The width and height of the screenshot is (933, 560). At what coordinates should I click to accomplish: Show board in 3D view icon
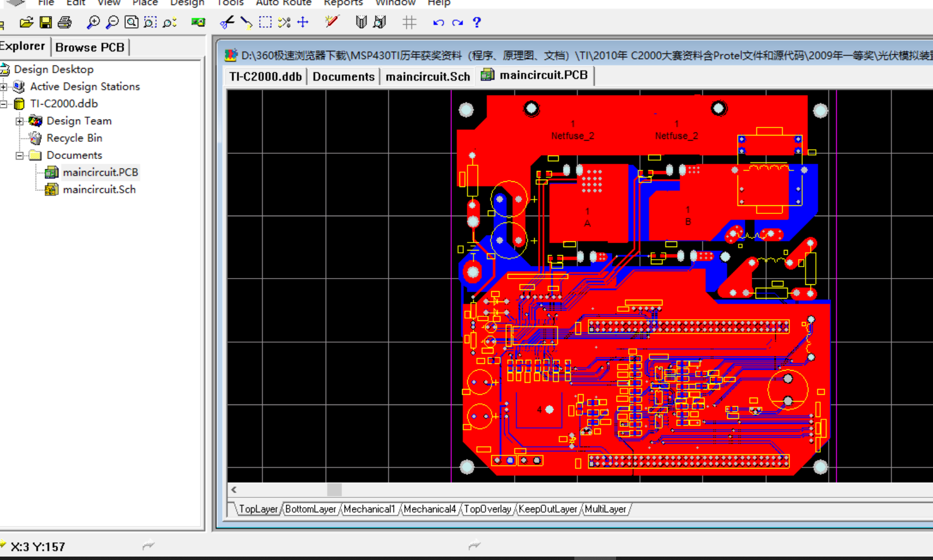[x=198, y=22]
